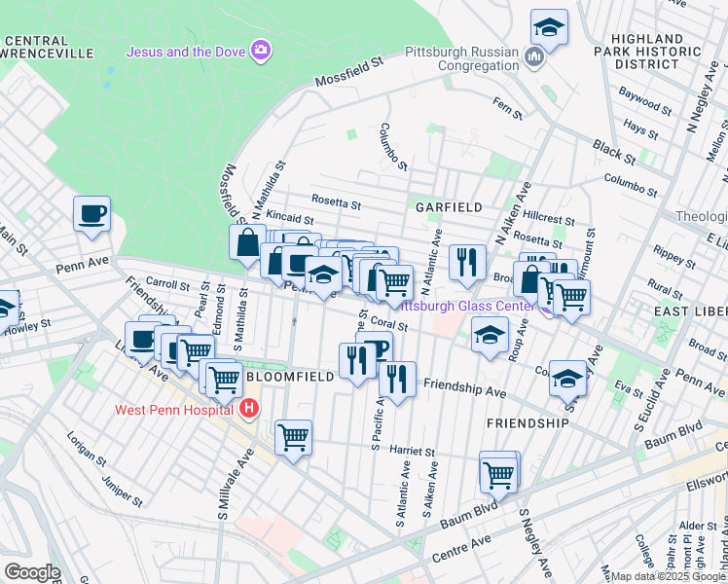Image resolution: width=728 pixels, height=584 pixels.
Task: Click the Map data ©2025 Google text
Action: 668,576
